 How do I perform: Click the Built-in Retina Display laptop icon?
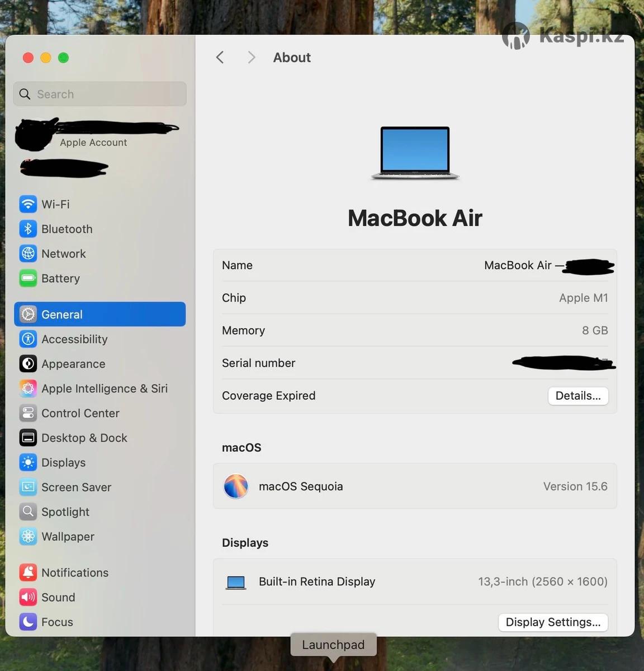point(236,582)
